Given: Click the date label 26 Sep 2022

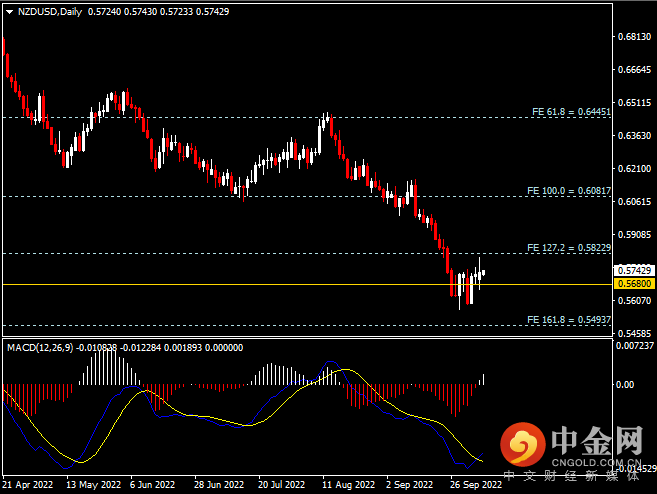Looking at the screenshot, I should point(476,485).
